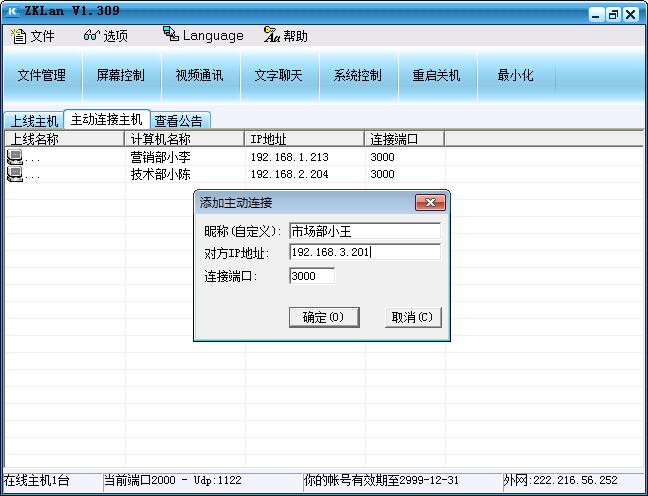648x496 pixels.
Task: Select computer icon for 营销部小李 row
Action: tap(14, 157)
